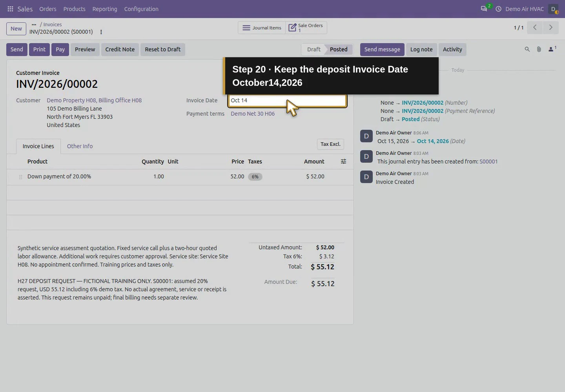This screenshot has width=565, height=392.
Task: Click the Preview button
Action: pyautogui.click(x=85, y=49)
